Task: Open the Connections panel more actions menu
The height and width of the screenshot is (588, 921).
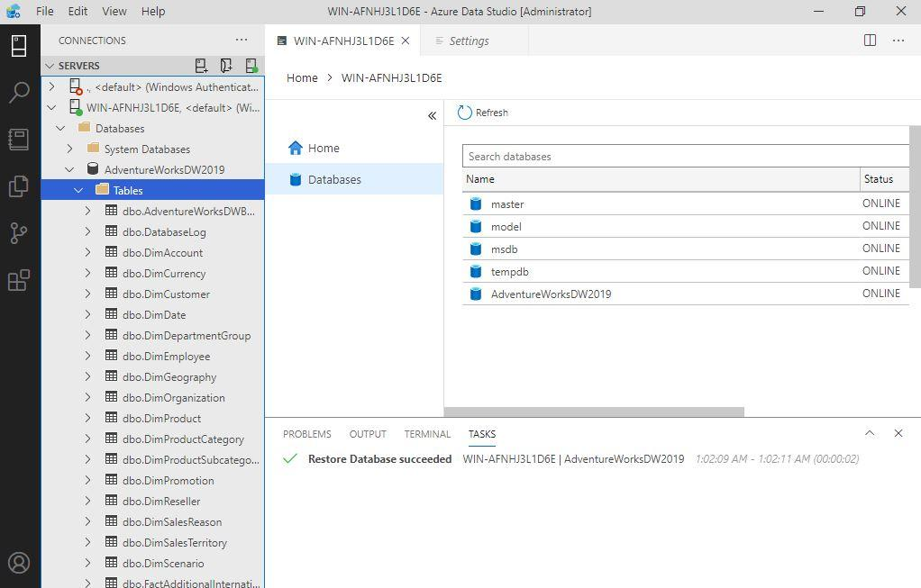Action: coord(242,40)
